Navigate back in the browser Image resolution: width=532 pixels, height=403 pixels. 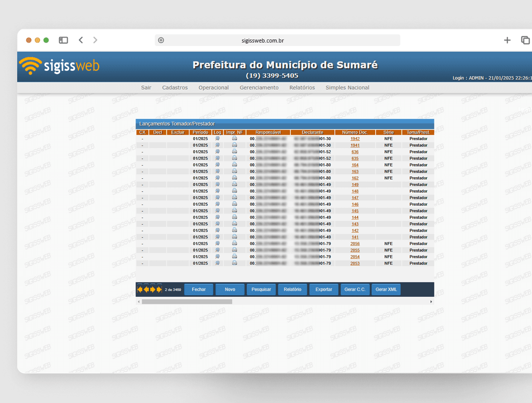81,40
